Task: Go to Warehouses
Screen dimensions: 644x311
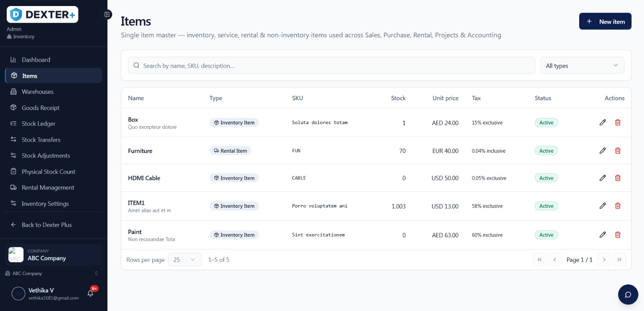Action: tap(54, 92)
